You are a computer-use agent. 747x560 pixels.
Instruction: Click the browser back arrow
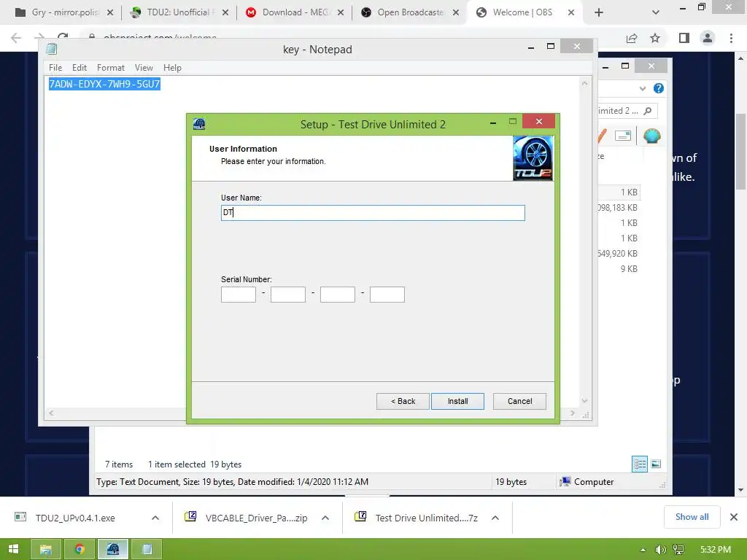16,38
